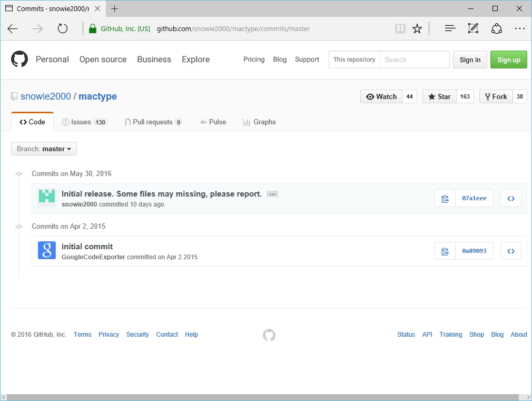Image resolution: width=532 pixels, height=401 pixels.
Task: Click the GitHub Octocat logo in header
Action: 19,59
